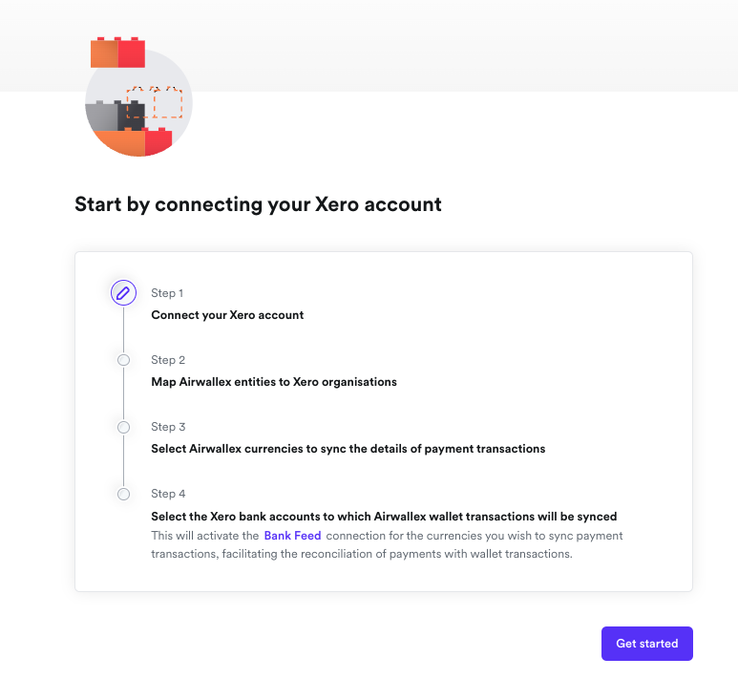The image size is (738, 700).
Task: Select the Step 2 circle marker
Action: point(123,360)
